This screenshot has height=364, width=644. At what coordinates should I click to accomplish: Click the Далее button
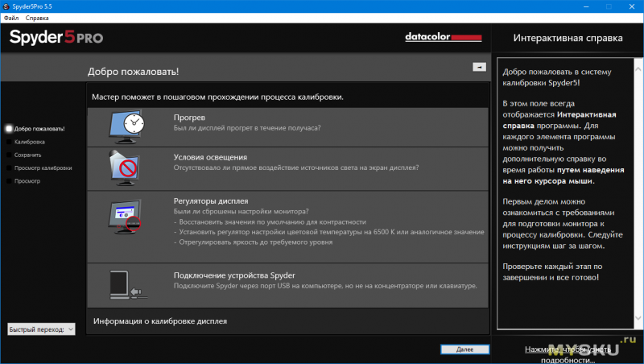tap(465, 350)
